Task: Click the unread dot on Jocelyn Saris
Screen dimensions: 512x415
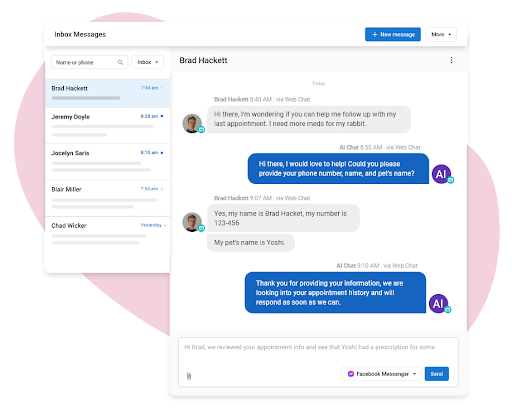Action: pos(162,153)
